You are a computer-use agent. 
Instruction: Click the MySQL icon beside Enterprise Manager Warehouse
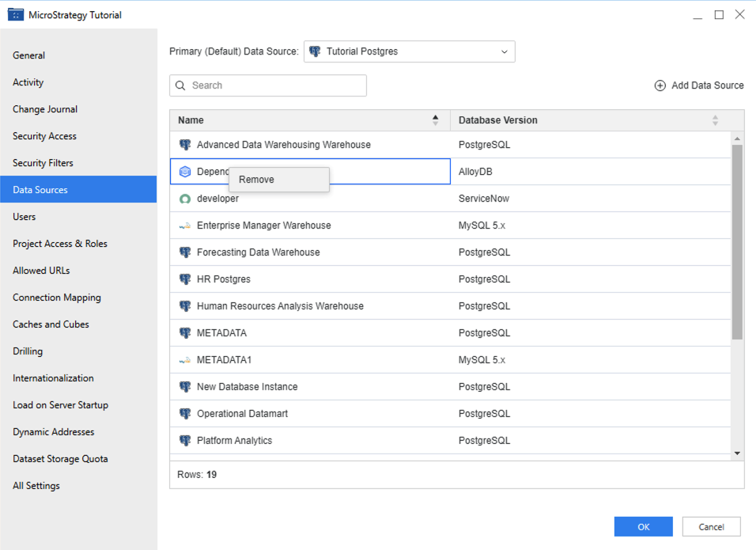(x=185, y=226)
